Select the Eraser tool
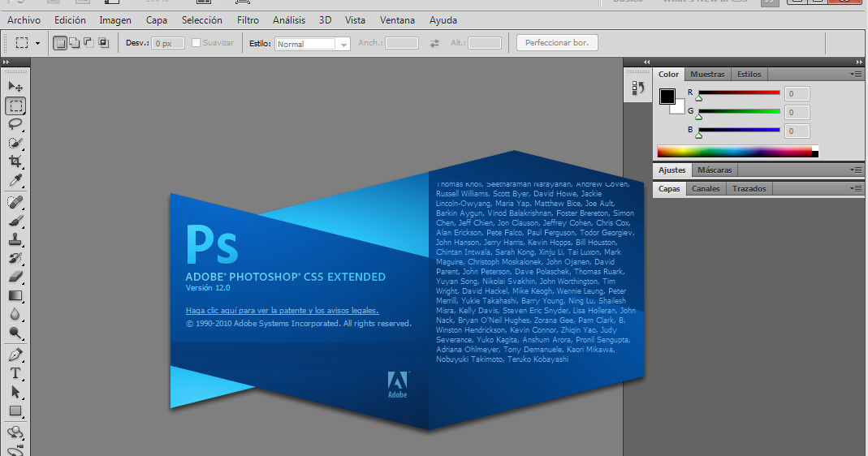The width and height of the screenshot is (868, 456). [x=15, y=277]
